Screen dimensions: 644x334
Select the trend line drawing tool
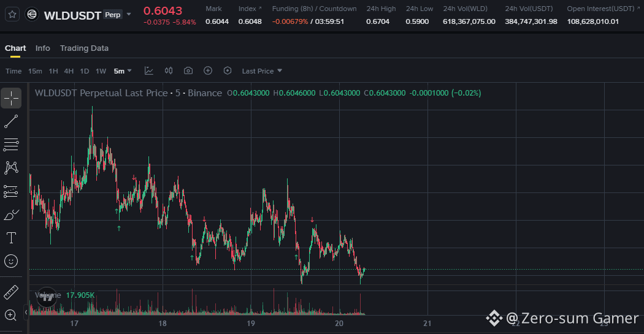coord(11,121)
